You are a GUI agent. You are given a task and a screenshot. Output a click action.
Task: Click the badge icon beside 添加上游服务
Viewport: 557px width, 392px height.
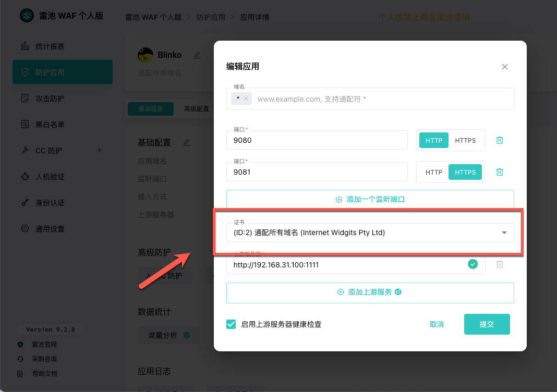[398, 292]
